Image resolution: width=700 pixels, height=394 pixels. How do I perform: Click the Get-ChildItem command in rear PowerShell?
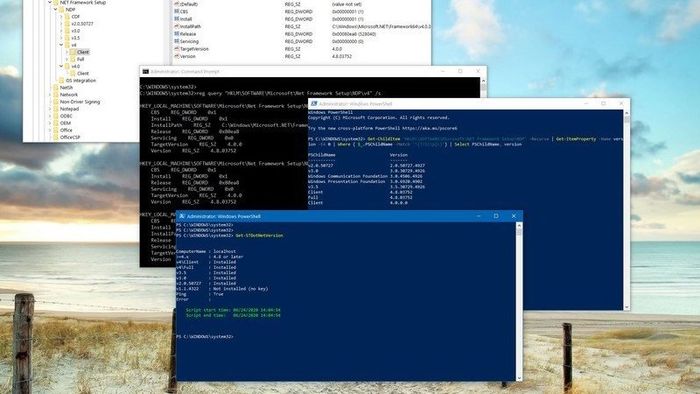(x=383, y=139)
